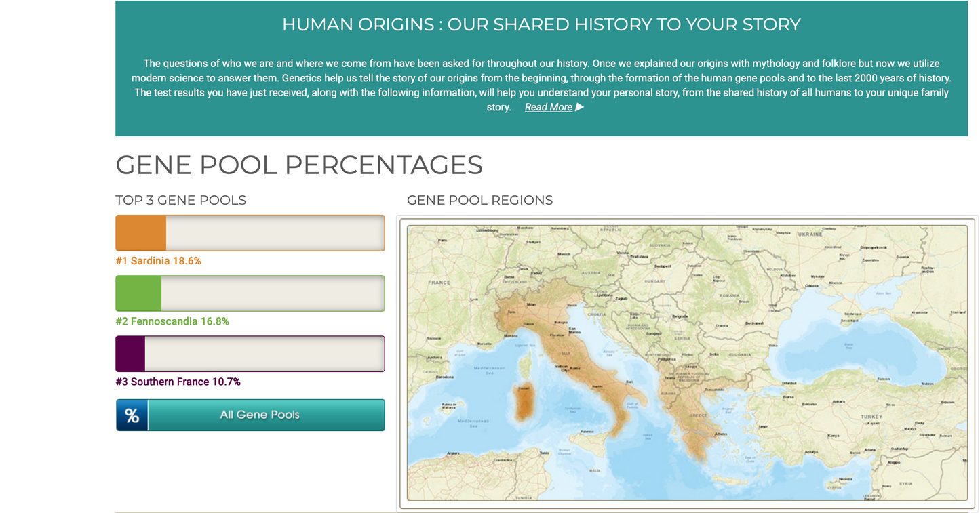This screenshot has height=513, width=980.
Task: Select the #2 Fennoscandia 16.8% label
Action: [172, 321]
